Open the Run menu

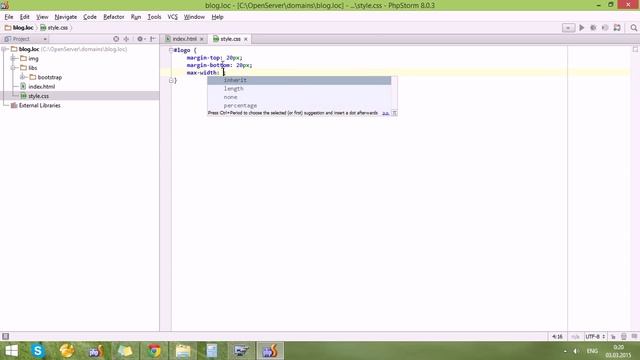pos(136,17)
